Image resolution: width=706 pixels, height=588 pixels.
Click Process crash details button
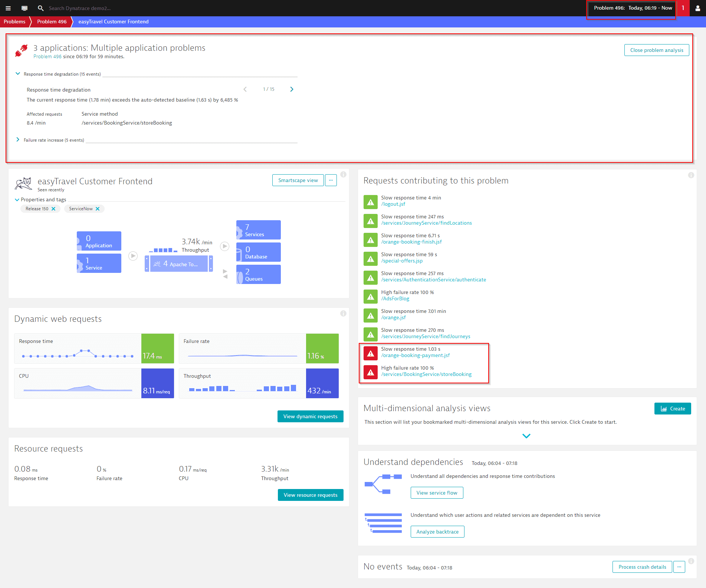(642, 567)
